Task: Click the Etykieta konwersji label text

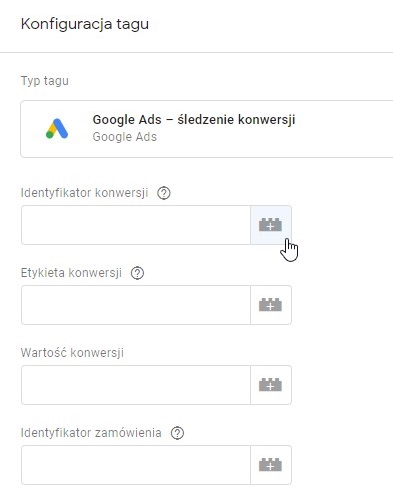Action: coord(71,273)
